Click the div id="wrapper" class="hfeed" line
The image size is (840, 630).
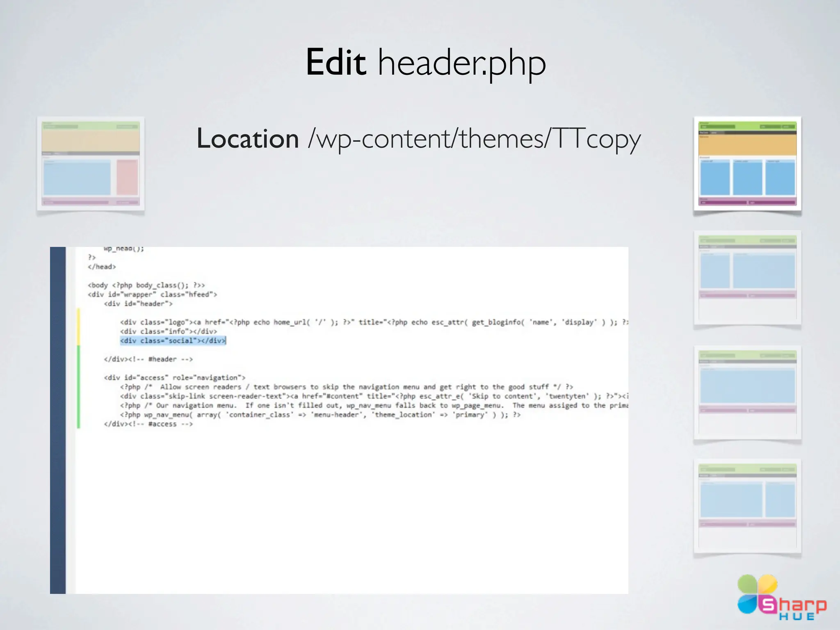click(x=153, y=294)
